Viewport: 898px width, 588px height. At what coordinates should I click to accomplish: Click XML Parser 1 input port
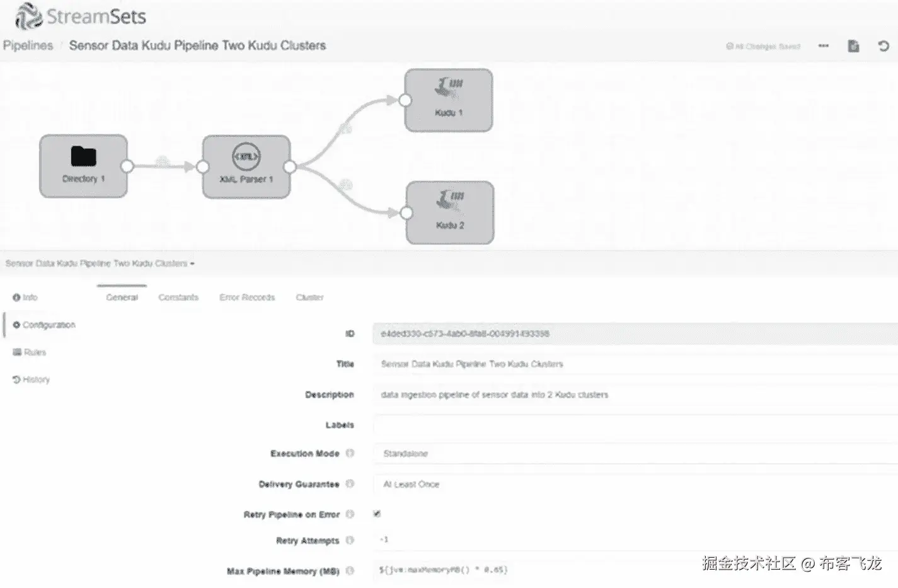click(202, 166)
